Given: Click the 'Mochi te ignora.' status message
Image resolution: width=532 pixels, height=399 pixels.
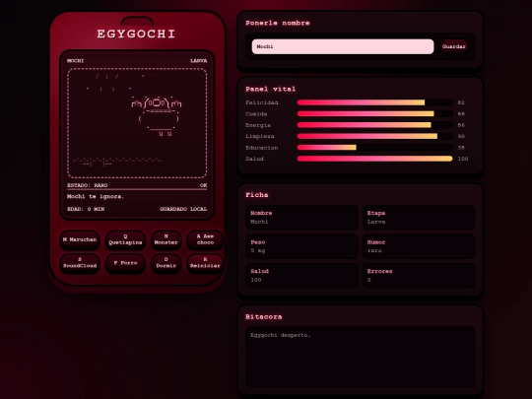Looking at the screenshot, I should coord(96,196).
